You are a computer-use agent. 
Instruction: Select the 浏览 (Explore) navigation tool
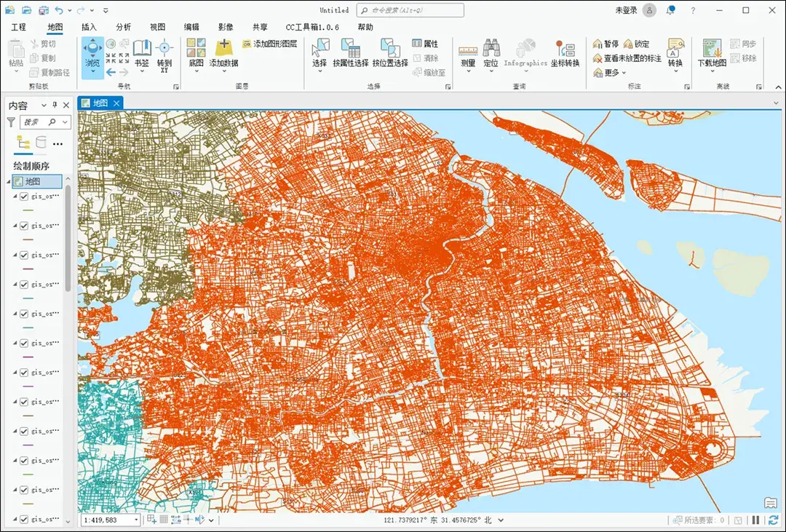tap(91, 55)
